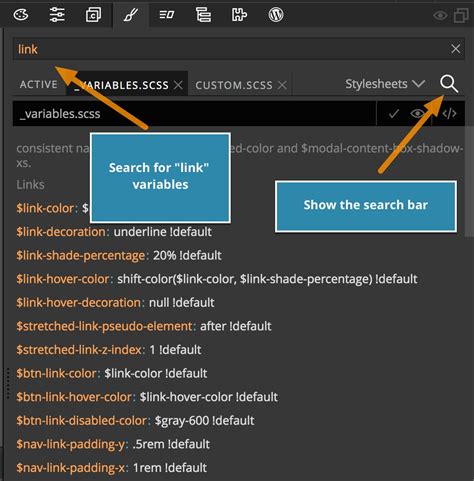
Task: Click the $link-hover-color variable name
Action: [x=63, y=279]
